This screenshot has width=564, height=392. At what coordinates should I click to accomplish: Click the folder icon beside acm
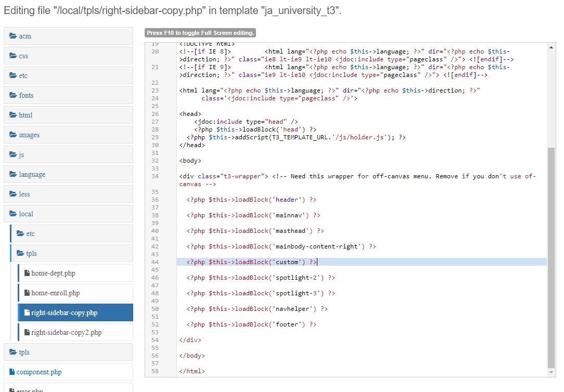tap(13, 36)
